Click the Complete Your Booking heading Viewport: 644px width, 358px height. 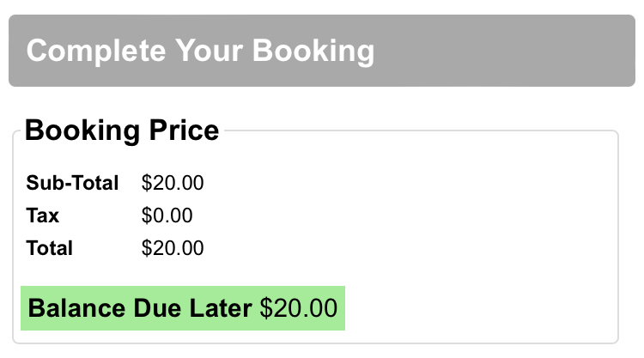[x=200, y=51]
